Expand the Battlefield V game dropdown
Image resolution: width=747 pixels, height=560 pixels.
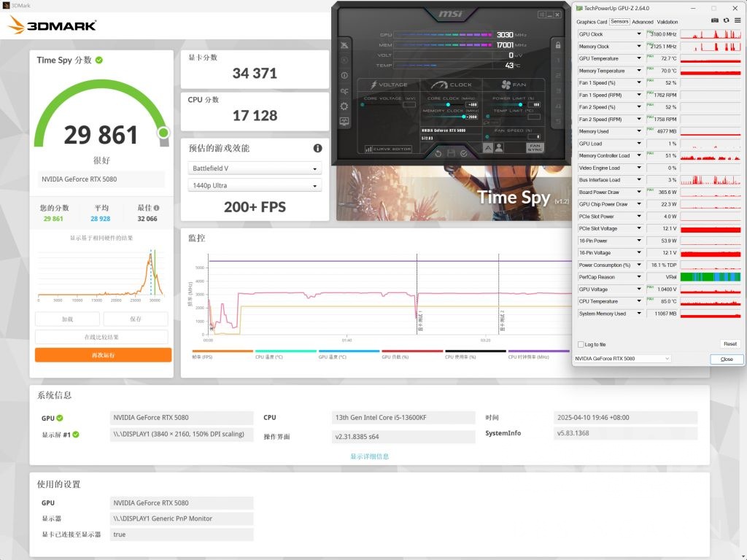tap(255, 168)
